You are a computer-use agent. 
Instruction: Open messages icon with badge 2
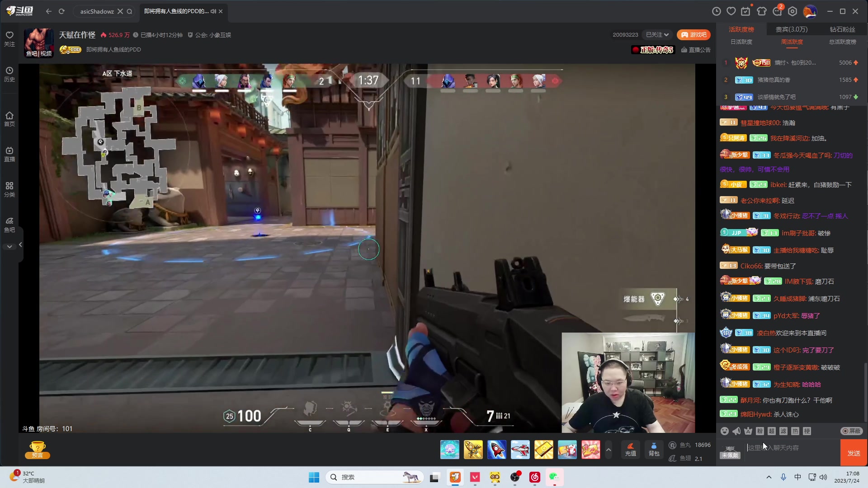tap(777, 11)
